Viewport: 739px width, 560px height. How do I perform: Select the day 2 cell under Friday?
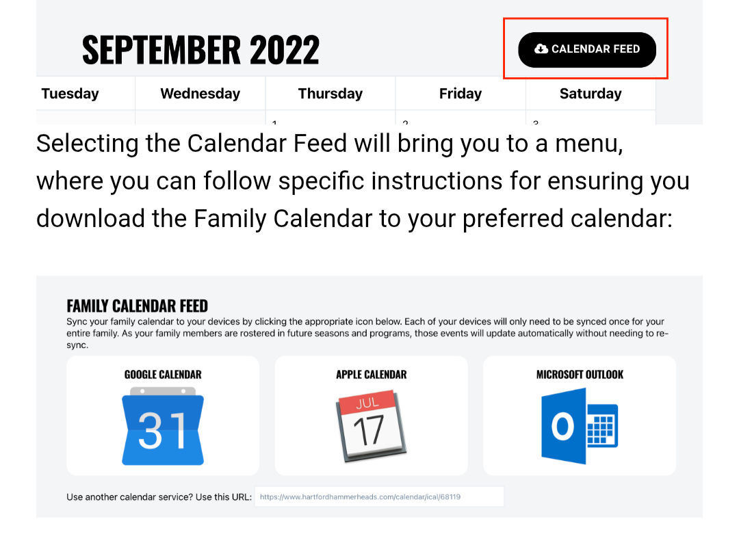460,119
